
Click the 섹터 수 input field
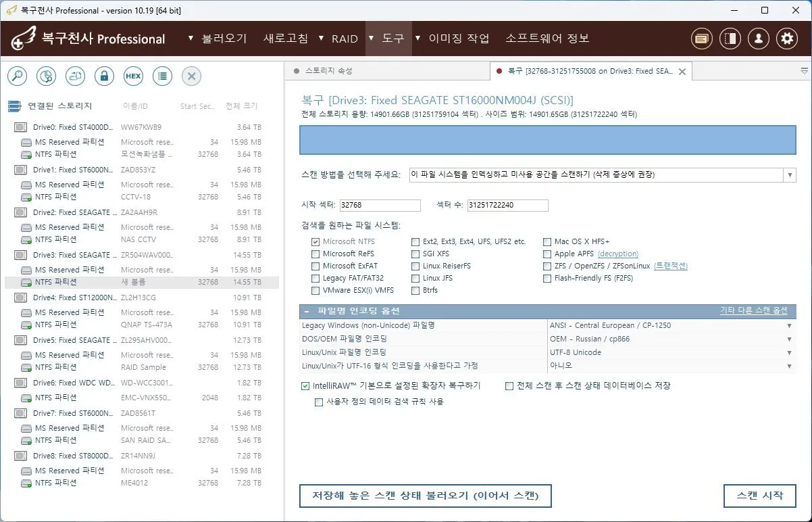pos(507,206)
